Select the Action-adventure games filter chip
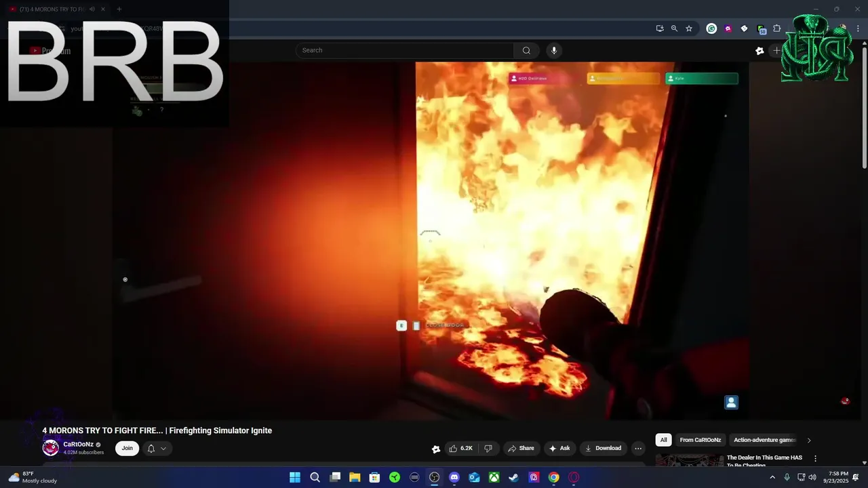This screenshot has height=488, width=868. [x=764, y=440]
